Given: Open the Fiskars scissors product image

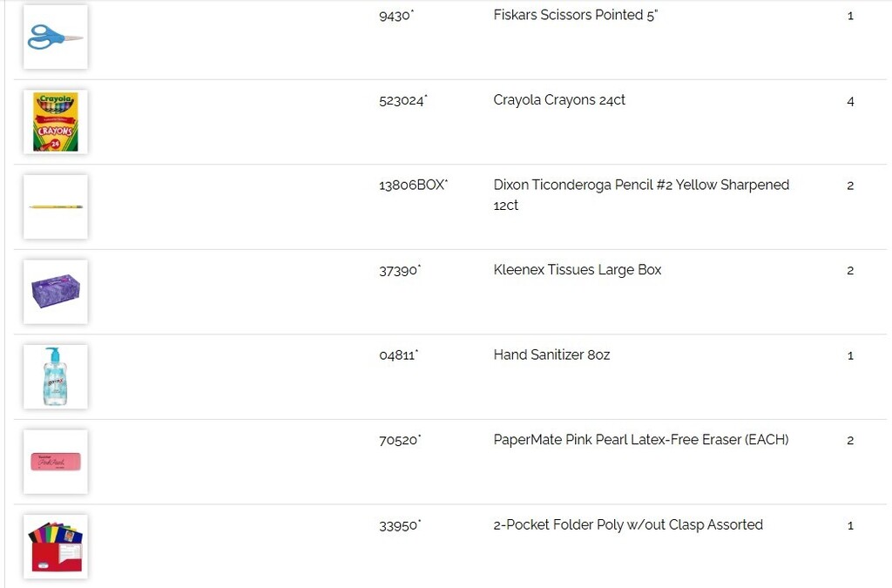Looking at the screenshot, I should (x=55, y=37).
